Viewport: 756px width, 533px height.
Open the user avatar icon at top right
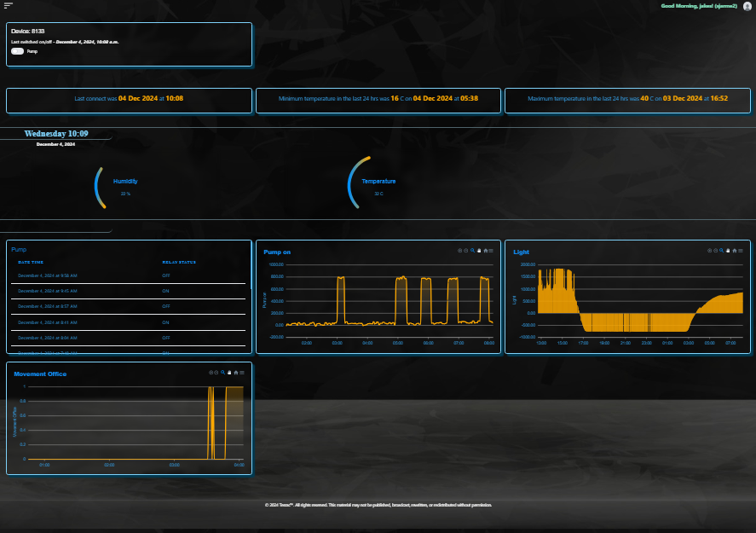coord(747,6)
